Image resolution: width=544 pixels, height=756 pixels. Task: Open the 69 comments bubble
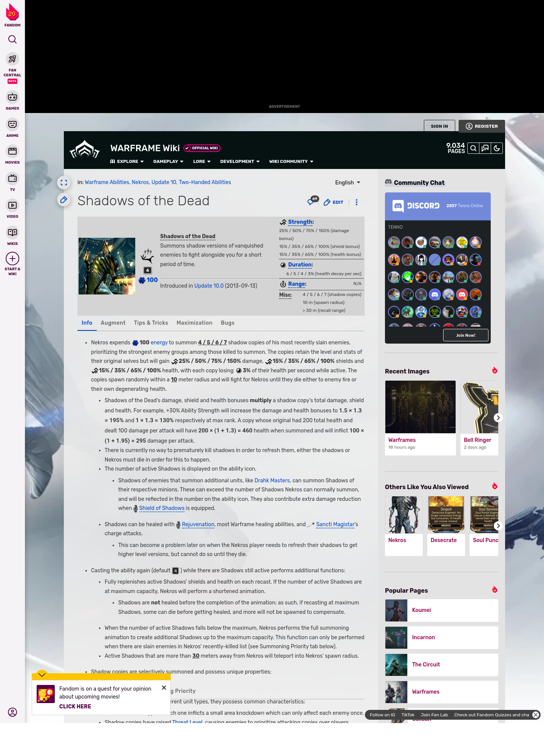pyautogui.click(x=312, y=201)
